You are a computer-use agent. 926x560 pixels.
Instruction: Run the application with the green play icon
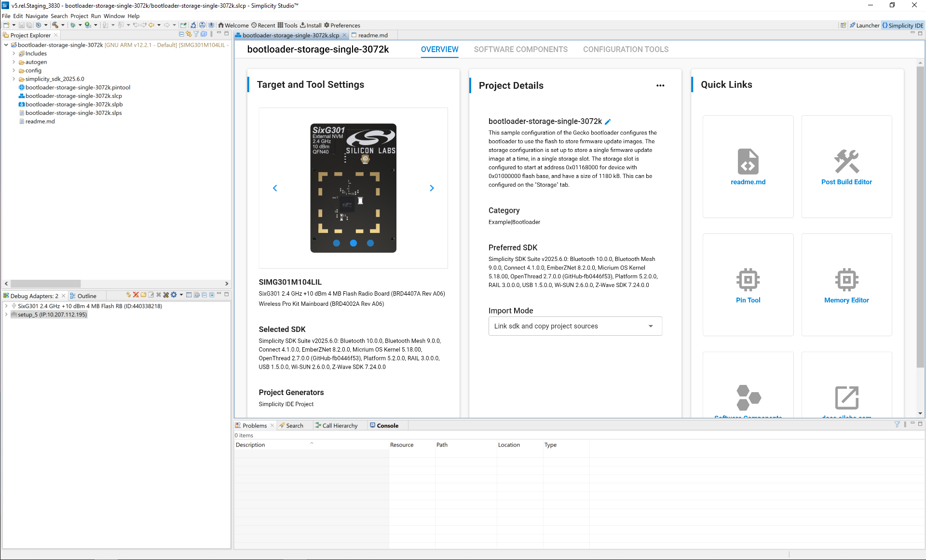[x=88, y=25]
